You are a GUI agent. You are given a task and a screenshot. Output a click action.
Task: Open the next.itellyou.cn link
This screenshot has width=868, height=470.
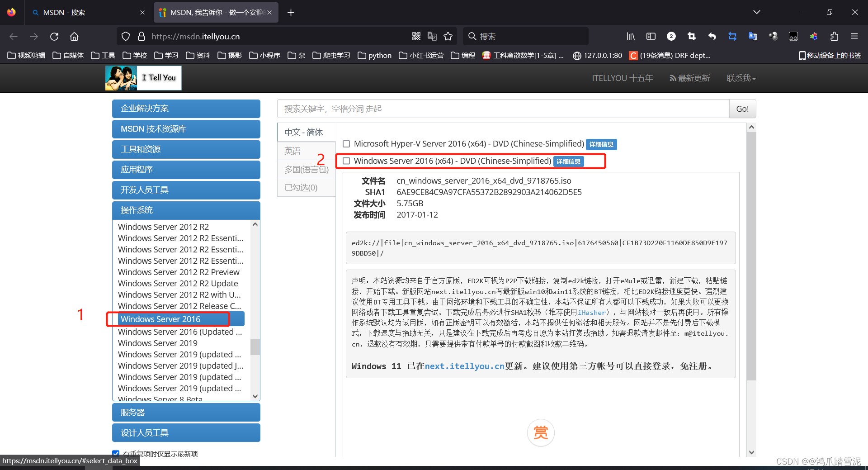(x=464, y=366)
